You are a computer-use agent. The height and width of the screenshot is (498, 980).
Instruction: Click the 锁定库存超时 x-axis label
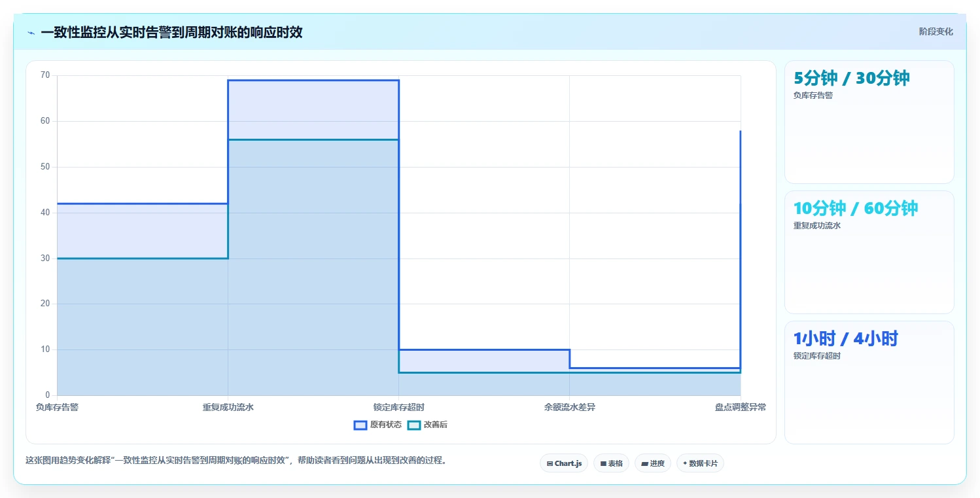pyautogui.click(x=398, y=407)
